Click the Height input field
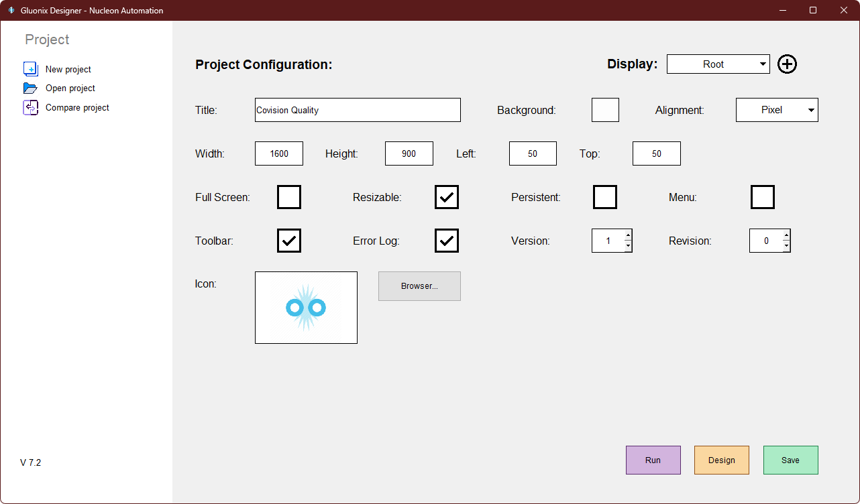The image size is (860, 504). tap(409, 153)
